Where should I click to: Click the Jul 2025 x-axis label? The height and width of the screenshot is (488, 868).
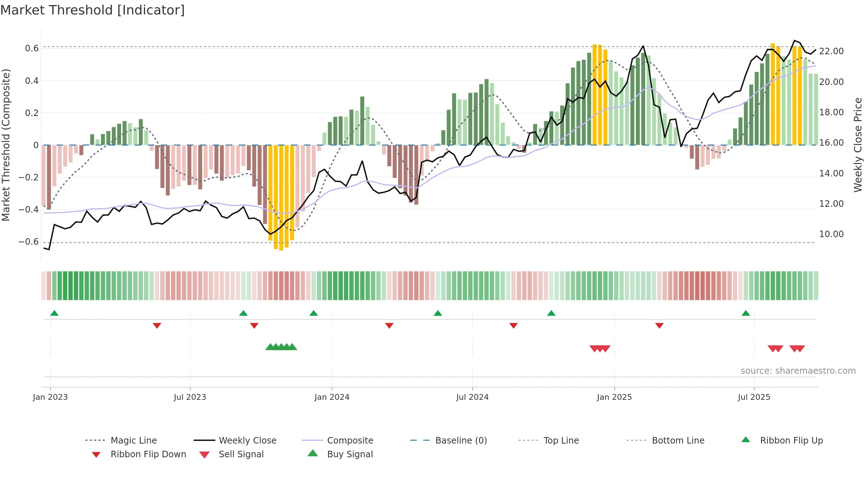click(754, 397)
